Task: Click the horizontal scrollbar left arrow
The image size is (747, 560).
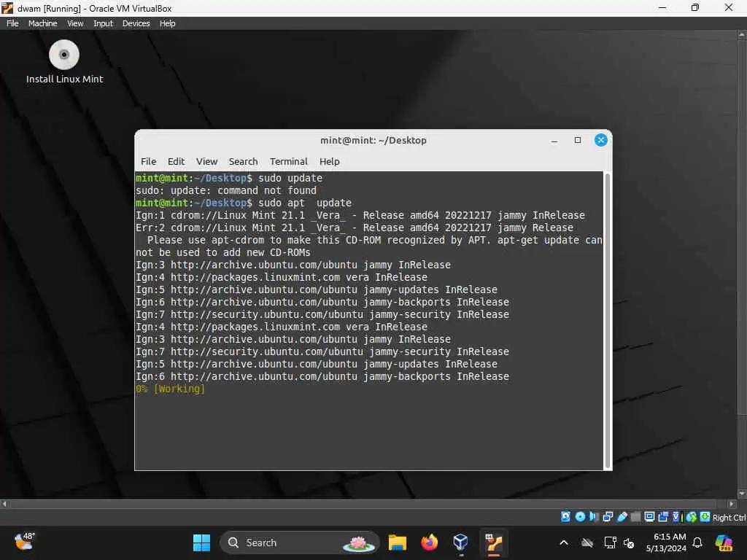Action: click(x=4, y=503)
